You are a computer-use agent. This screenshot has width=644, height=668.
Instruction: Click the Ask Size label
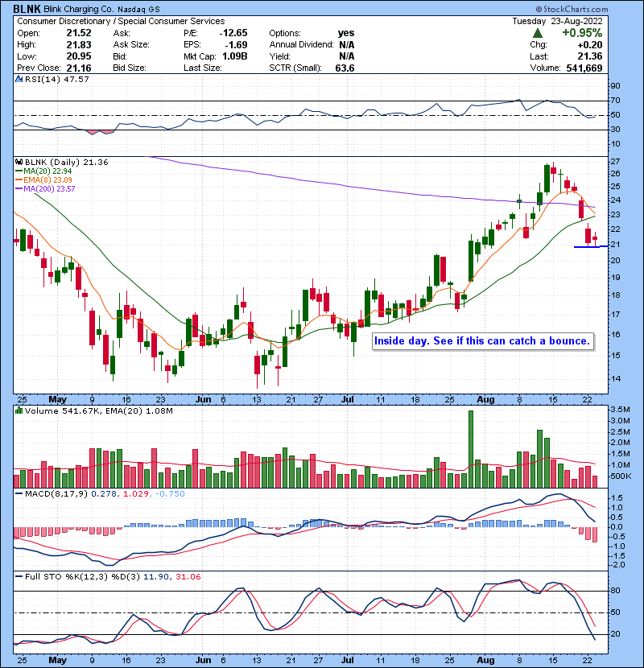tap(131, 45)
